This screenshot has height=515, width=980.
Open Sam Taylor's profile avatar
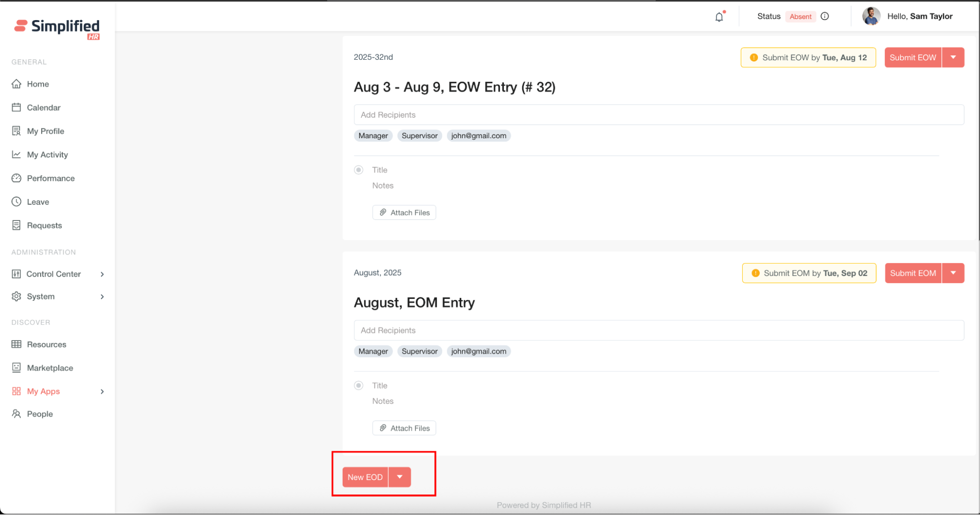(871, 16)
